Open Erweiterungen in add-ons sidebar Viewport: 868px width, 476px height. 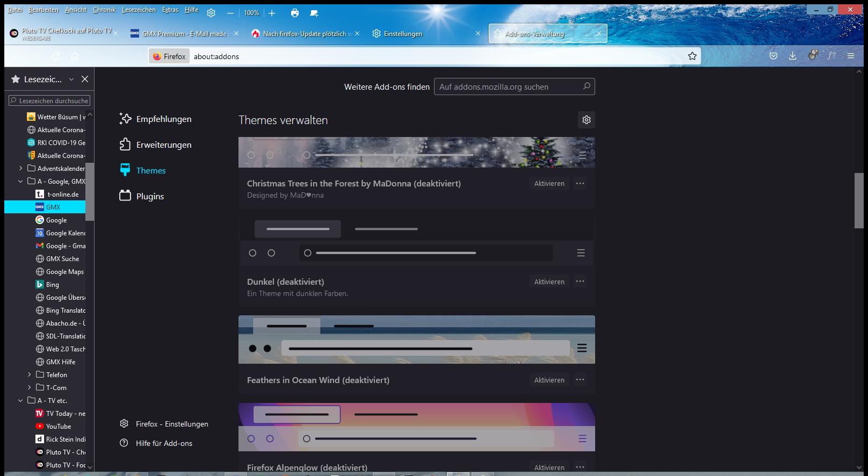coord(155,145)
